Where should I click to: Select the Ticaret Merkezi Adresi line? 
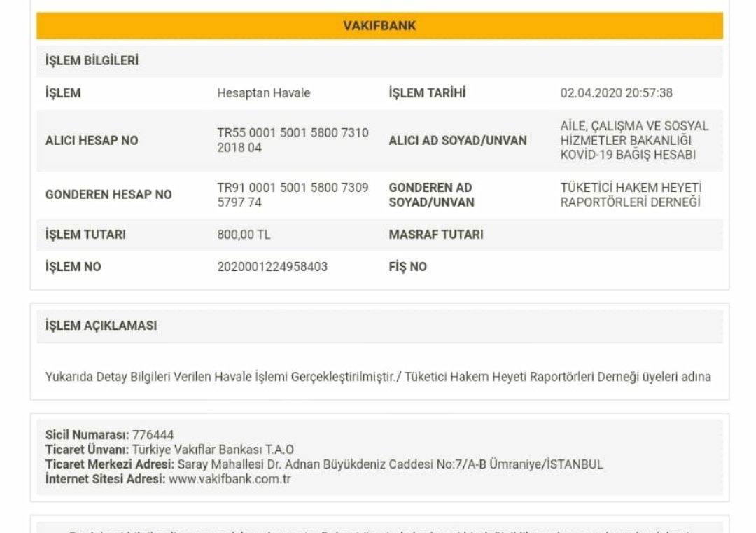(324, 465)
